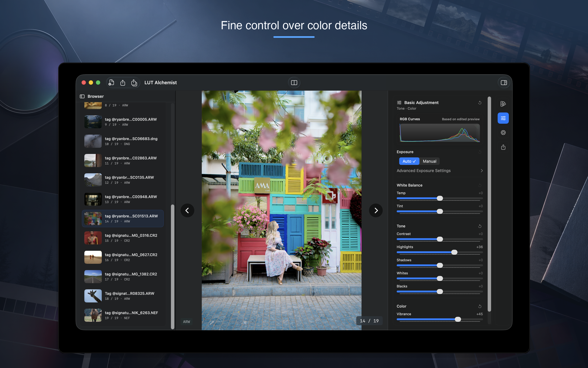Viewport: 588px width, 368px height.
Task: Reset the Color section
Action: (480, 306)
